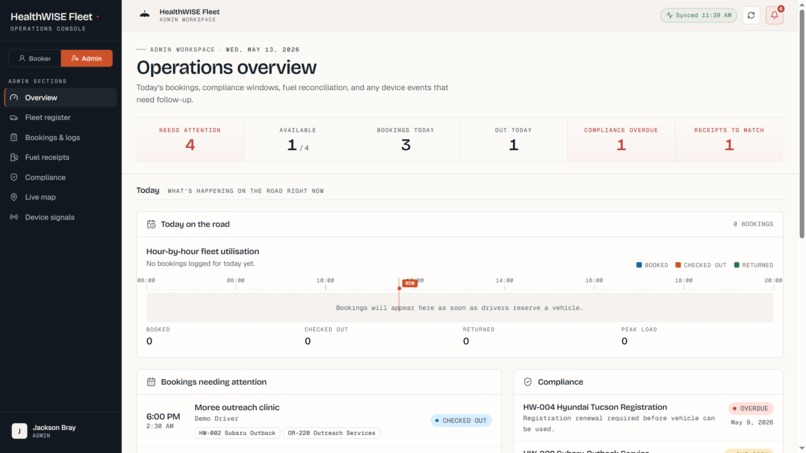This screenshot has width=806, height=453.
Task: Click the Needs Attention stat card
Action: point(190,140)
